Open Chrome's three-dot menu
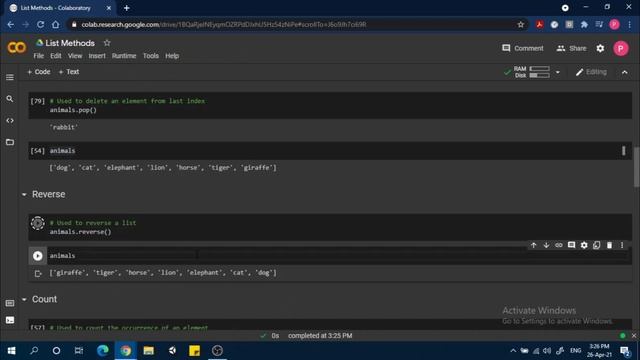The height and width of the screenshot is (360, 640). [630, 24]
